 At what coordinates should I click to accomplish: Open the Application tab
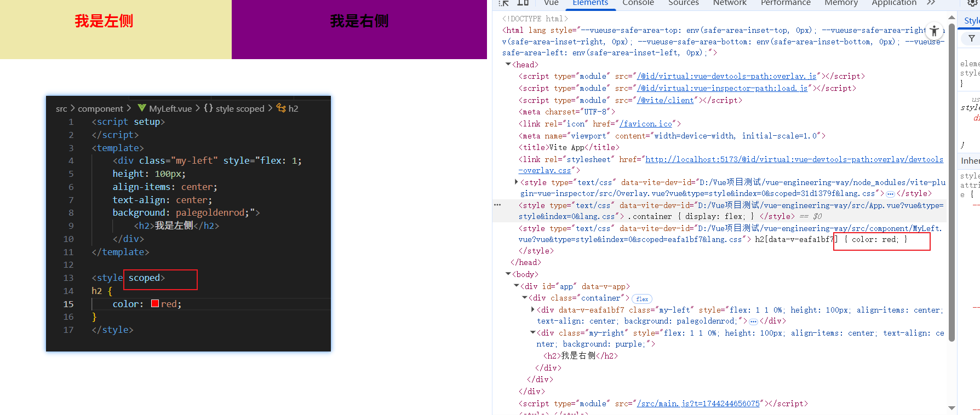click(894, 3)
